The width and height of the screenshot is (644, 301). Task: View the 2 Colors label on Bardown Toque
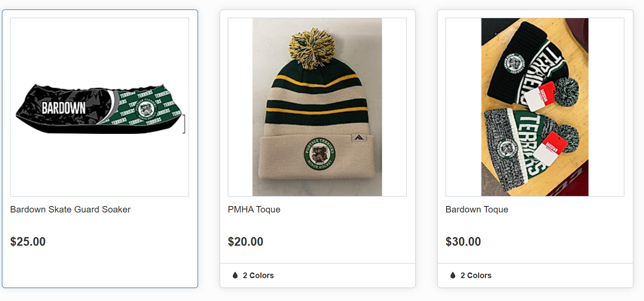point(476,276)
